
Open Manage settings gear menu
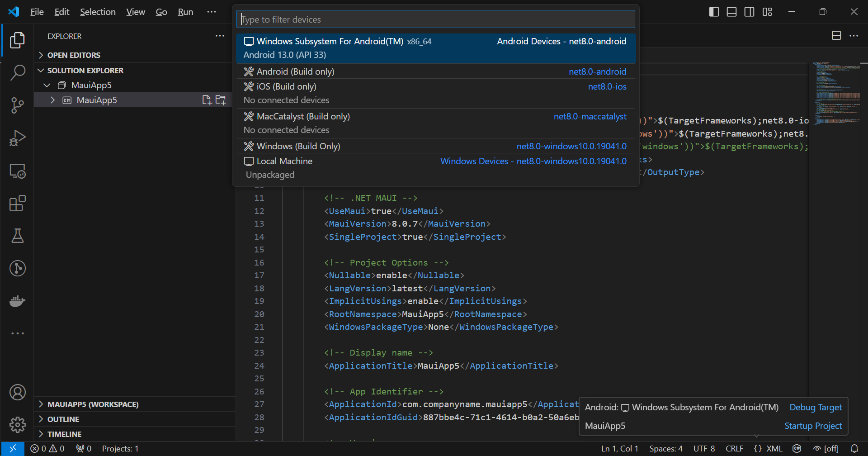[17, 424]
